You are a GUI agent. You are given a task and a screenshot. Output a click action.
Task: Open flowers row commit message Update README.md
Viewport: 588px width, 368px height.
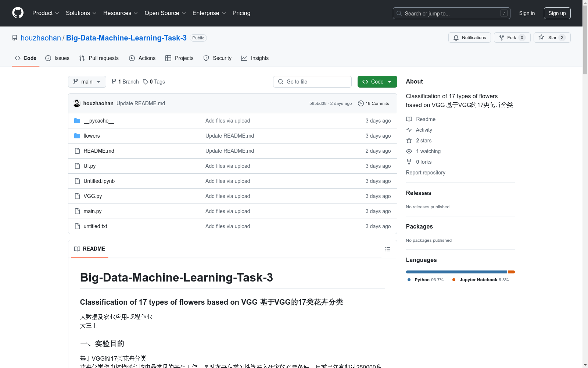click(x=230, y=136)
